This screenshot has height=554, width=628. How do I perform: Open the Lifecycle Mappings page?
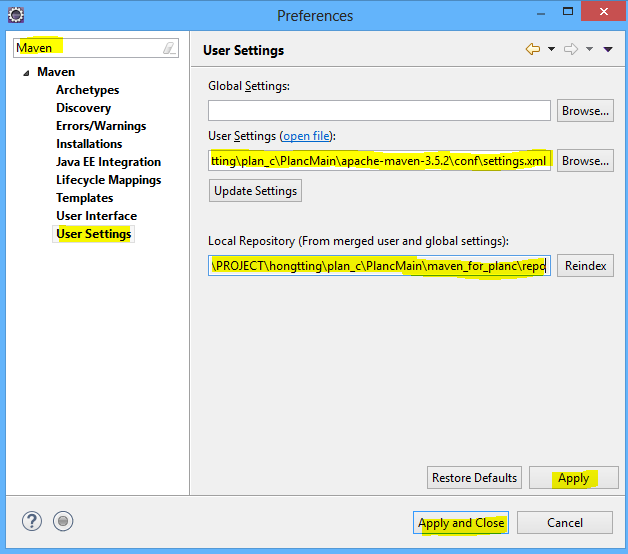pos(108,180)
